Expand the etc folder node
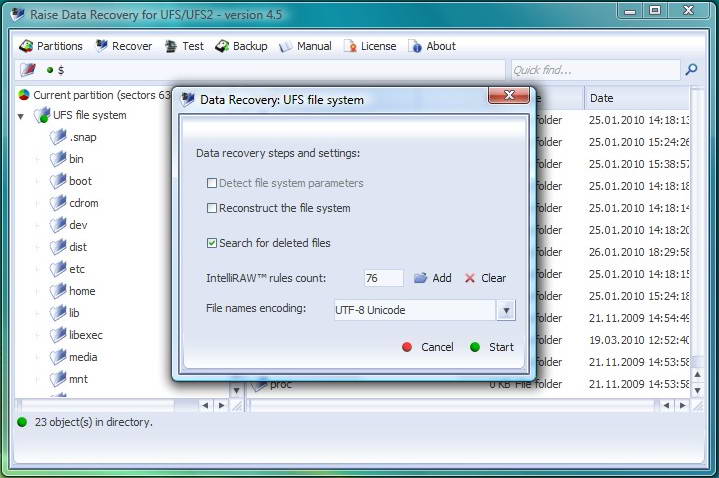 point(37,270)
